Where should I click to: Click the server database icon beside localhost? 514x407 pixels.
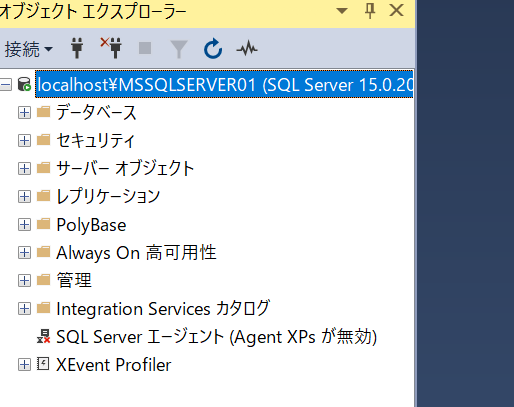pos(24,84)
